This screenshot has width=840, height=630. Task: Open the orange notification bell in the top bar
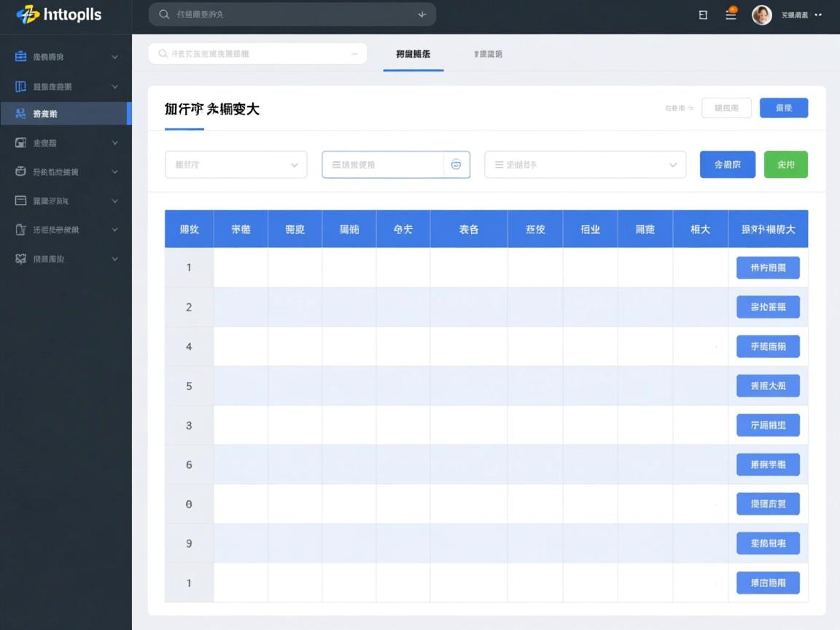coord(731,14)
